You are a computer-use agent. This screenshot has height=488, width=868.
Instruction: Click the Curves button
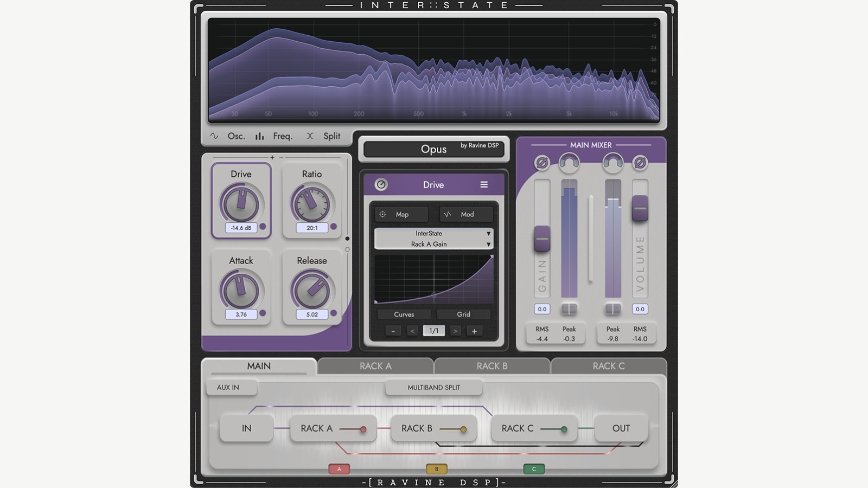click(x=404, y=314)
